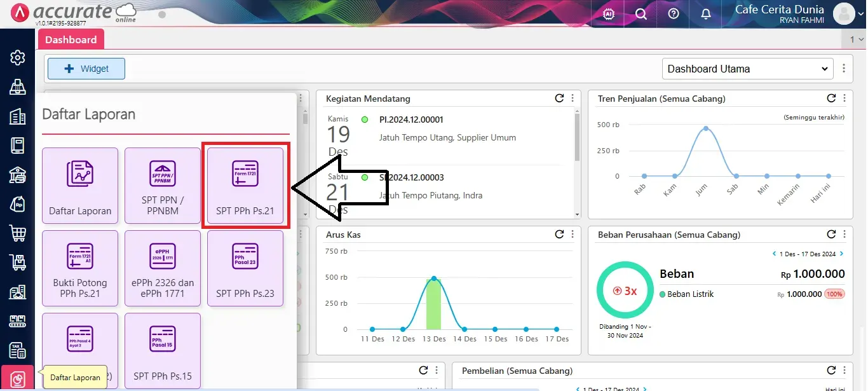Open the tax book sidebar icon

(x=18, y=350)
